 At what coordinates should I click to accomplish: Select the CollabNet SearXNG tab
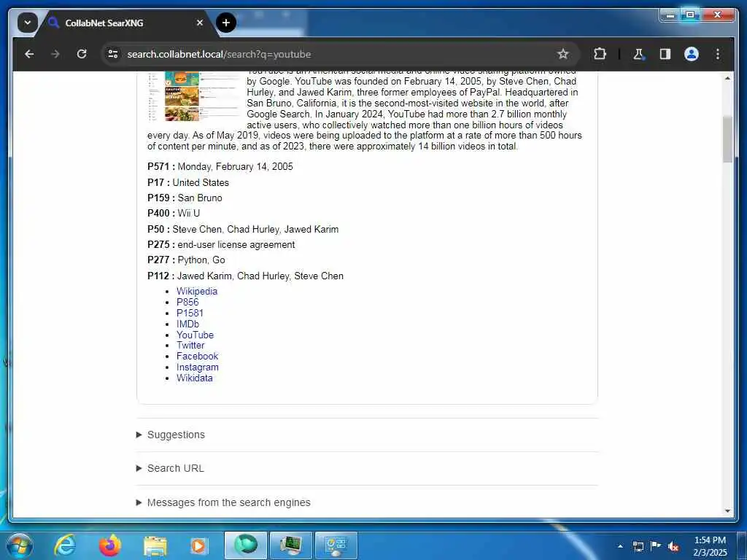pos(126,23)
